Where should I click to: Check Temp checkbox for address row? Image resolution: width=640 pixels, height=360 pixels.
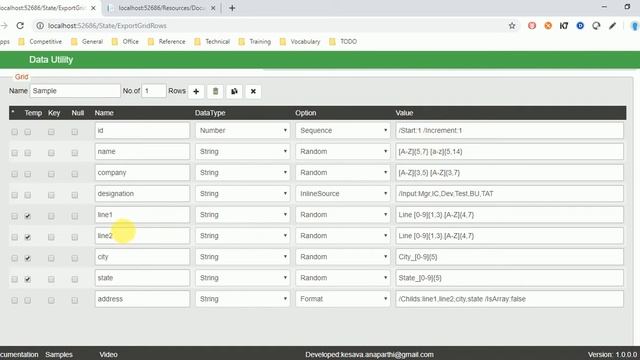click(28, 300)
